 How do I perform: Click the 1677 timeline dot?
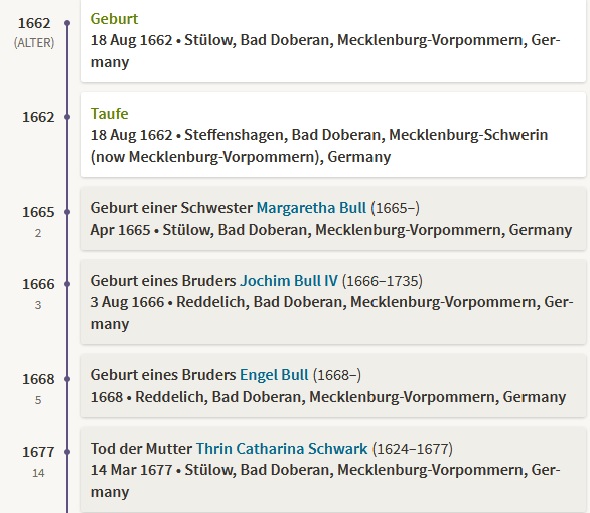tap(67, 452)
